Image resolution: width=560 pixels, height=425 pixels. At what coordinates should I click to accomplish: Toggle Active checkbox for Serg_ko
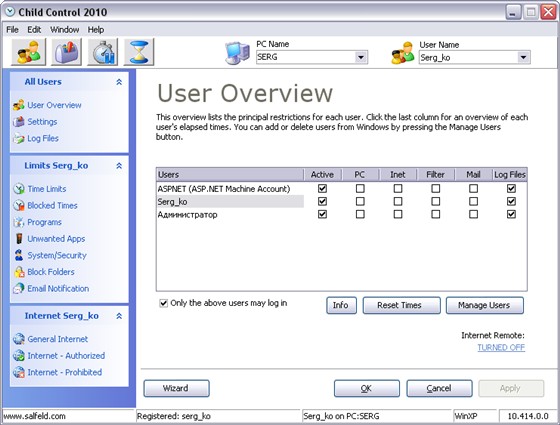coord(322,201)
